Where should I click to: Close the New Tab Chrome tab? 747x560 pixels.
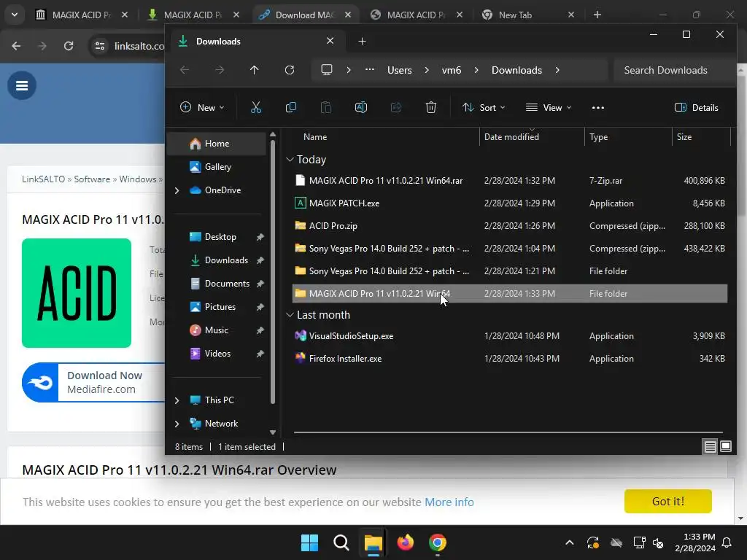click(x=571, y=15)
